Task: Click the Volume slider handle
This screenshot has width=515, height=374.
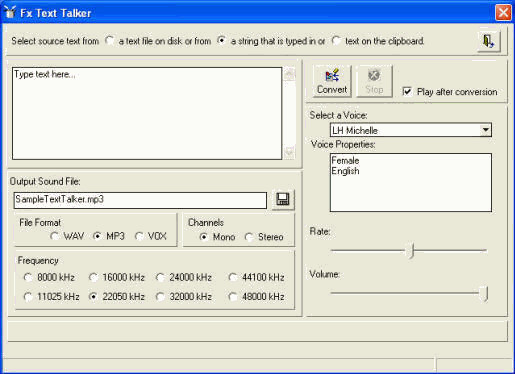Action: 484,294
